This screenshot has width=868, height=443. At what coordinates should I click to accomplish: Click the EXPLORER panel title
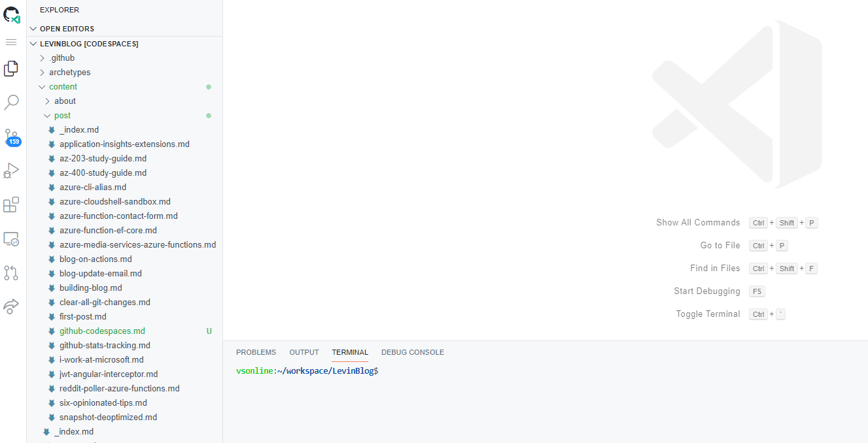point(60,10)
